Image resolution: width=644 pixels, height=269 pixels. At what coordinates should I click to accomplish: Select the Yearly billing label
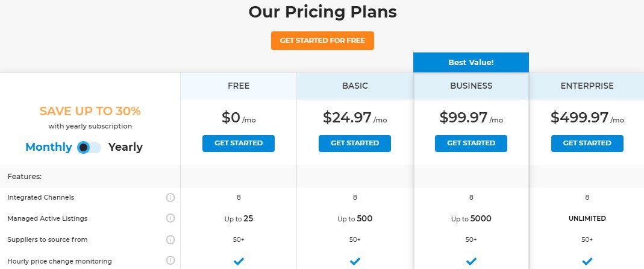125,147
